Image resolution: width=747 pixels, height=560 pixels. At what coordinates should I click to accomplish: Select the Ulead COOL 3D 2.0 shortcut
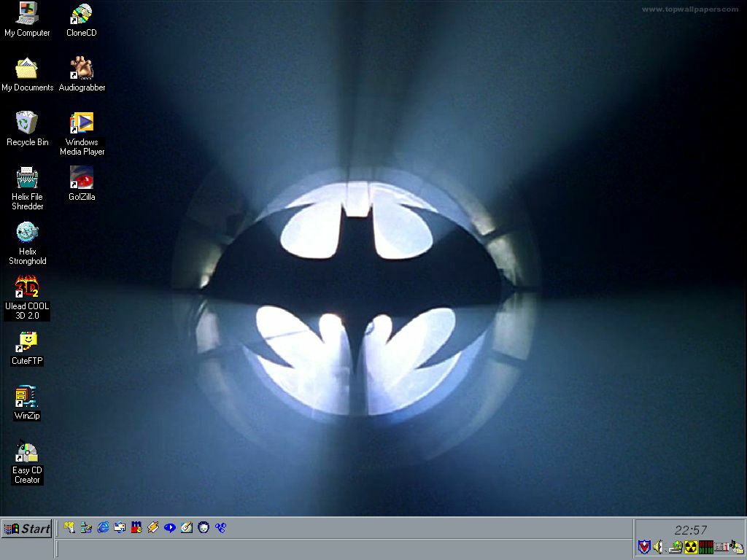27,287
